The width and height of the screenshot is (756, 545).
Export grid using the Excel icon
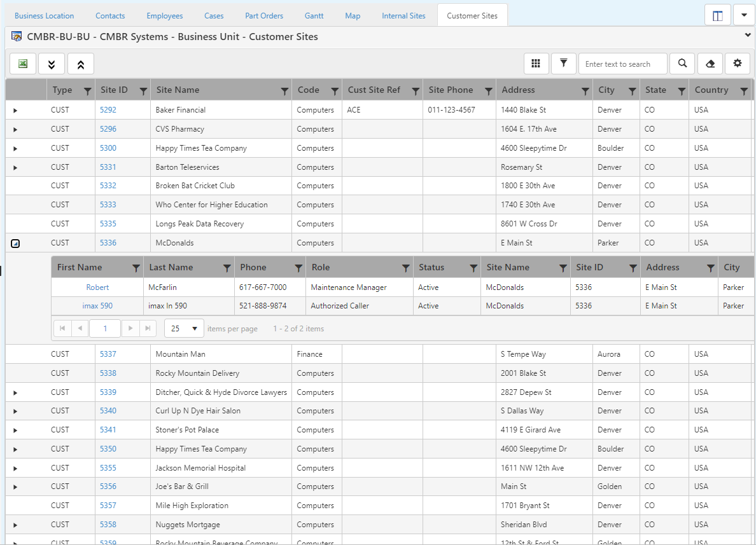[23, 64]
